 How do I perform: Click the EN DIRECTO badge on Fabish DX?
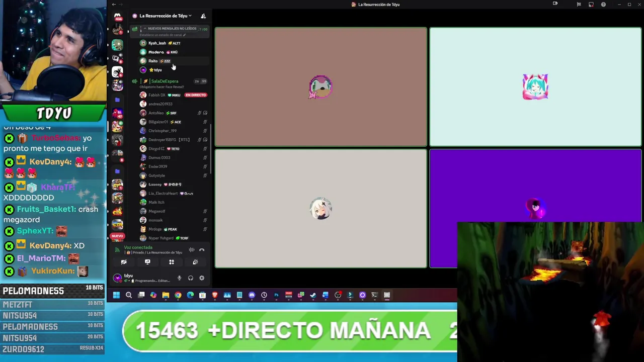coord(196,95)
